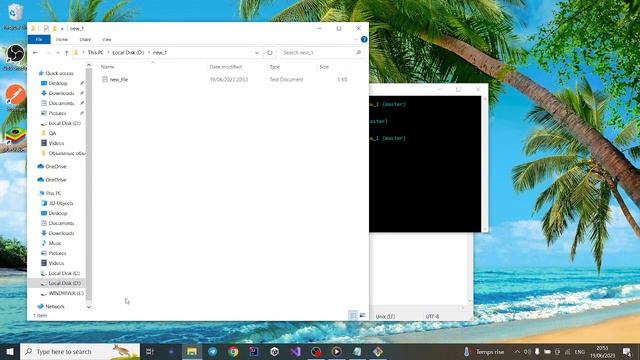Screen dimensions: 640x360
Task: Click the Type here to search box
Action: (x=80, y=351)
